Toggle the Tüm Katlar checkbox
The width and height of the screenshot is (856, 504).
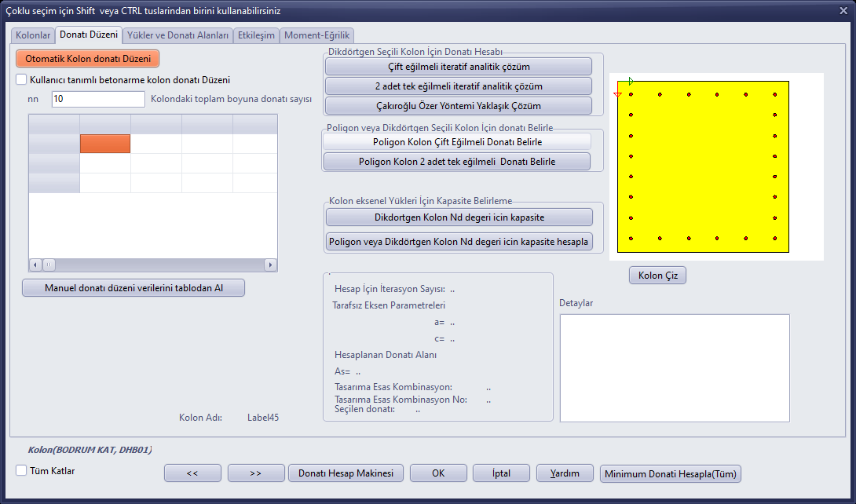21,470
